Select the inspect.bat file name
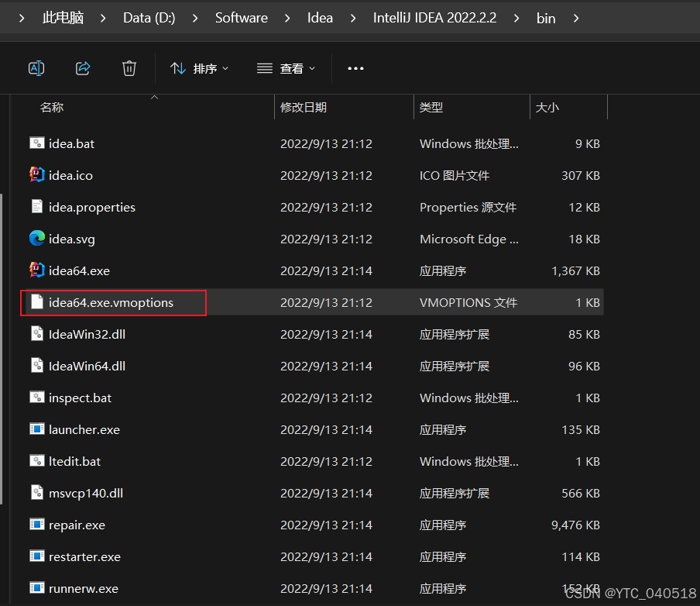 click(x=80, y=398)
